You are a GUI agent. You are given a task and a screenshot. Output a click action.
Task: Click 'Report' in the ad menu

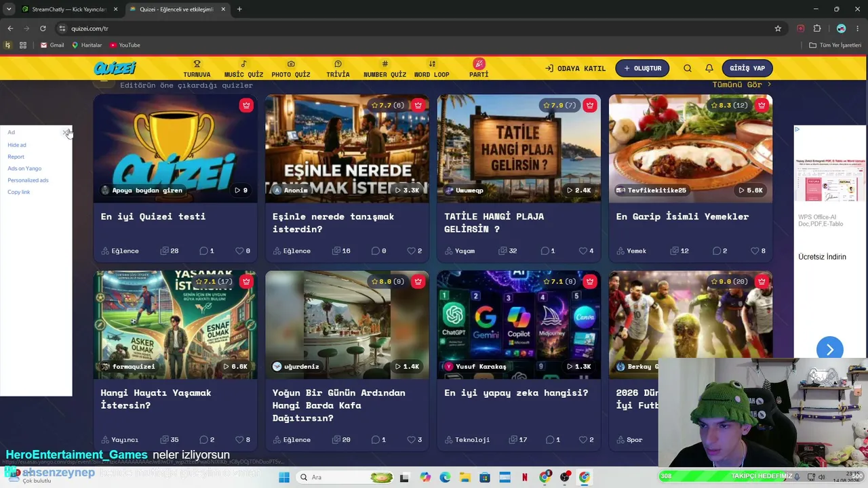[x=16, y=157]
